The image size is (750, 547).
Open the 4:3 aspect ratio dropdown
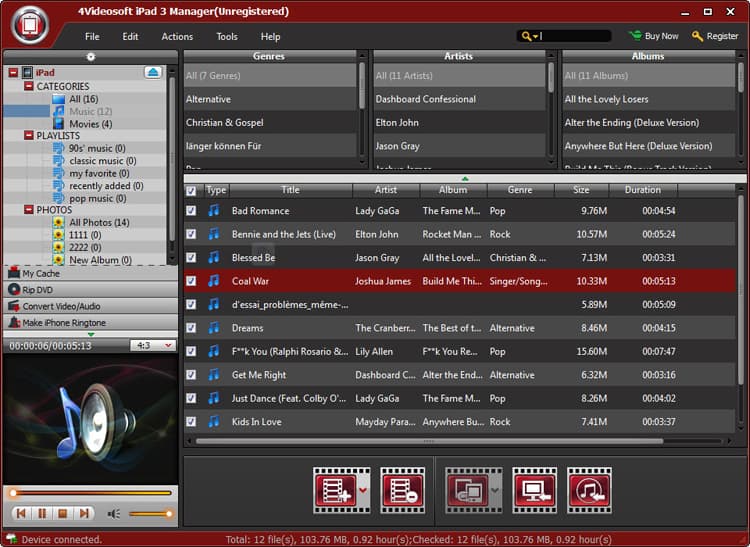coord(153,345)
